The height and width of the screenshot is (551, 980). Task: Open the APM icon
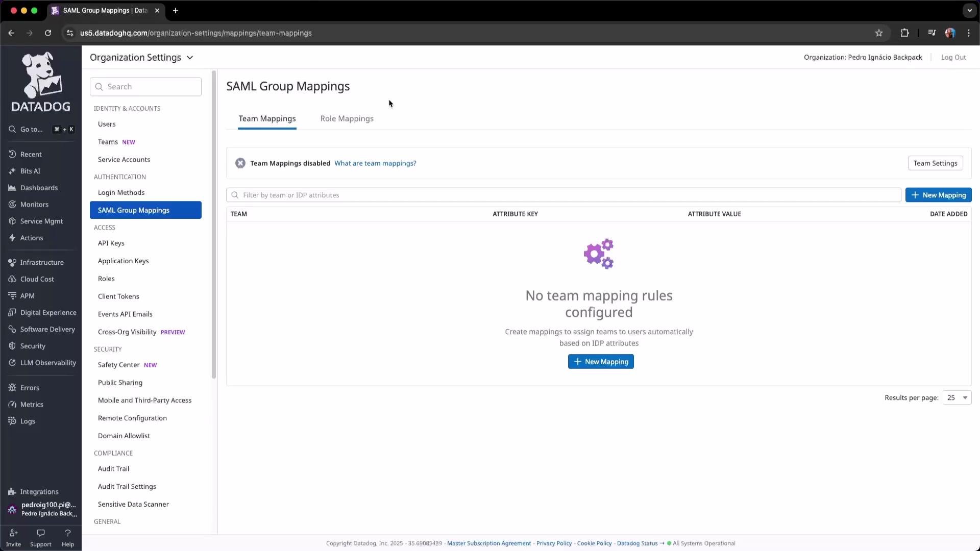pyautogui.click(x=12, y=296)
